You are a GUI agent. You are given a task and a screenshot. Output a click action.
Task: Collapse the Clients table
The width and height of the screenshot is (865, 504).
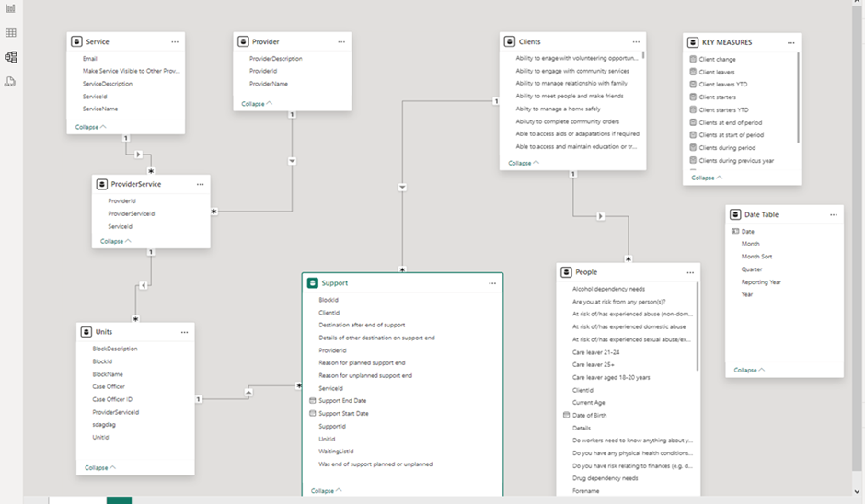point(524,163)
